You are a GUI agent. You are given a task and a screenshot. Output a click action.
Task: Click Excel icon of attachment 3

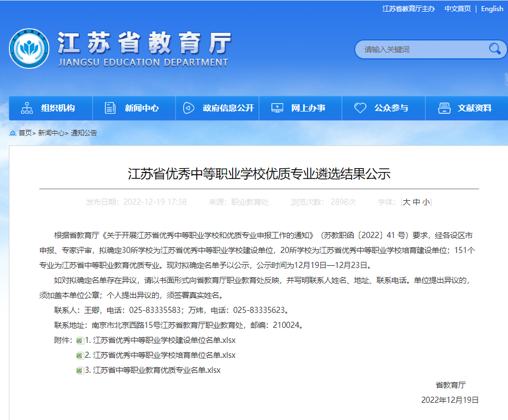pyautogui.click(x=80, y=371)
